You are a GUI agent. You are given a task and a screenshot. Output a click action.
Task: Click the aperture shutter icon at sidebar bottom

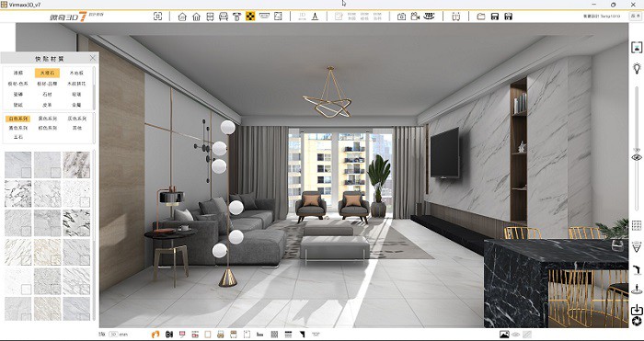[x=637, y=321]
